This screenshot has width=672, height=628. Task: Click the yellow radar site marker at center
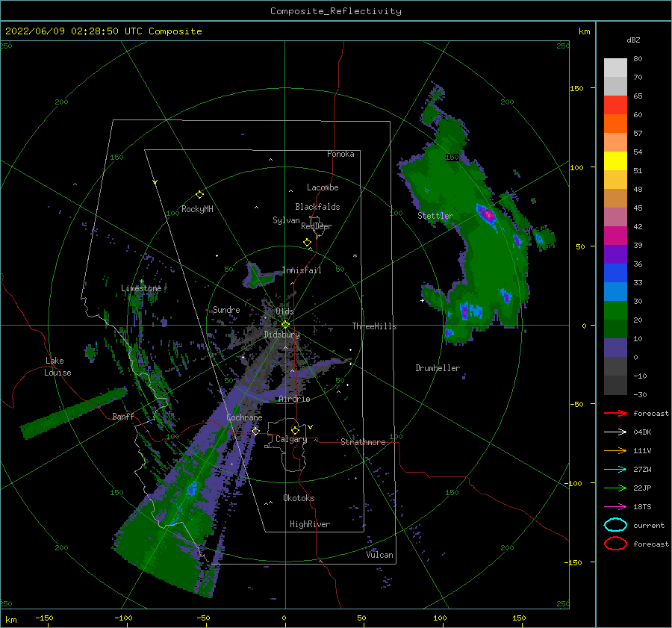pos(285,325)
